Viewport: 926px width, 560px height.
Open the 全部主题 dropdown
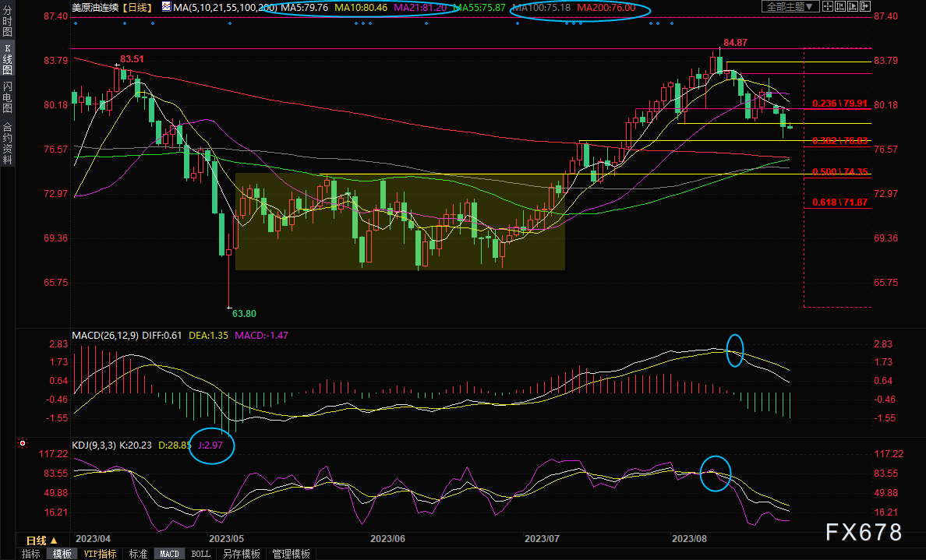pyautogui.click(x=790, y=6)
